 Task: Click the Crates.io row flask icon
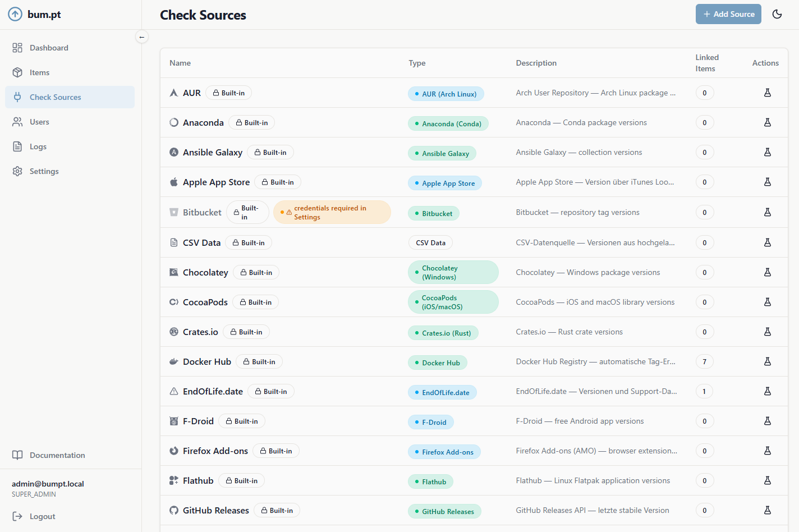tap(768, 332)
